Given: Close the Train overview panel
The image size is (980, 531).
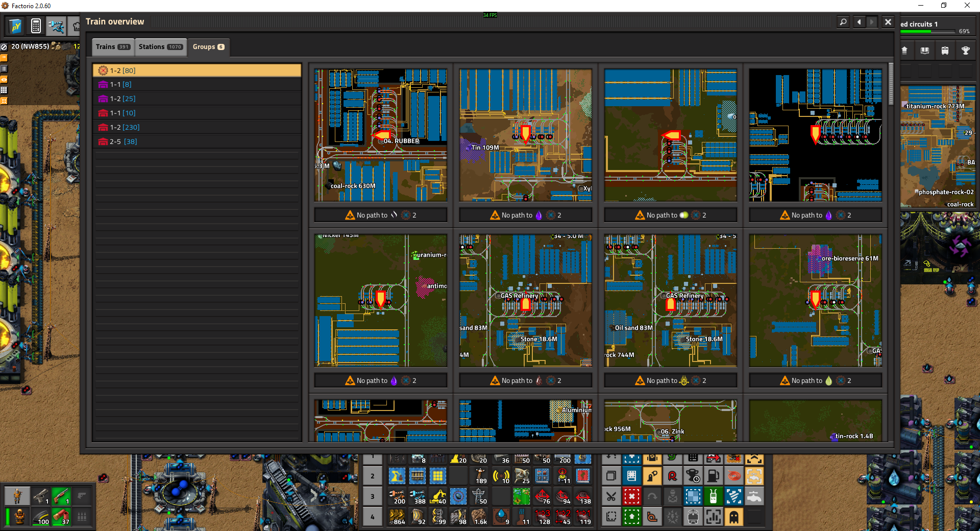Looking at the screenshot, I should [888, 22].
